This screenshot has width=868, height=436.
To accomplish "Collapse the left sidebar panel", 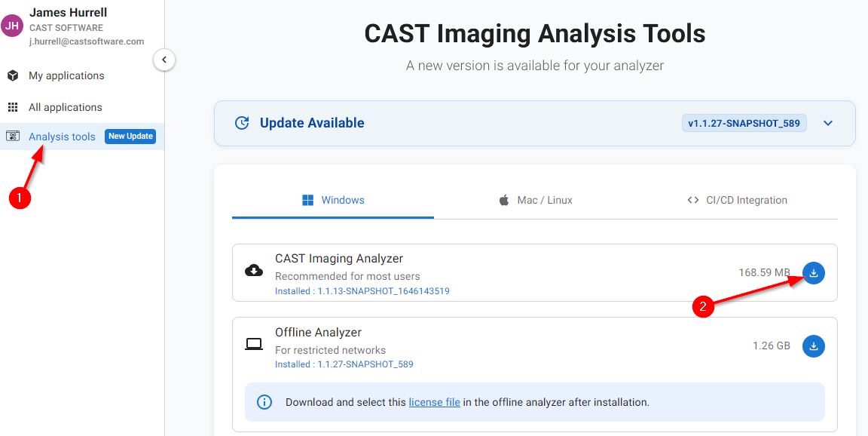I will coord(164,60).
